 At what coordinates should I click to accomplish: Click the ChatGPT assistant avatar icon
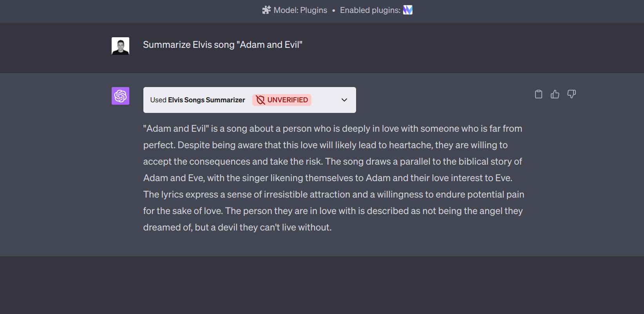pos(120,95)
